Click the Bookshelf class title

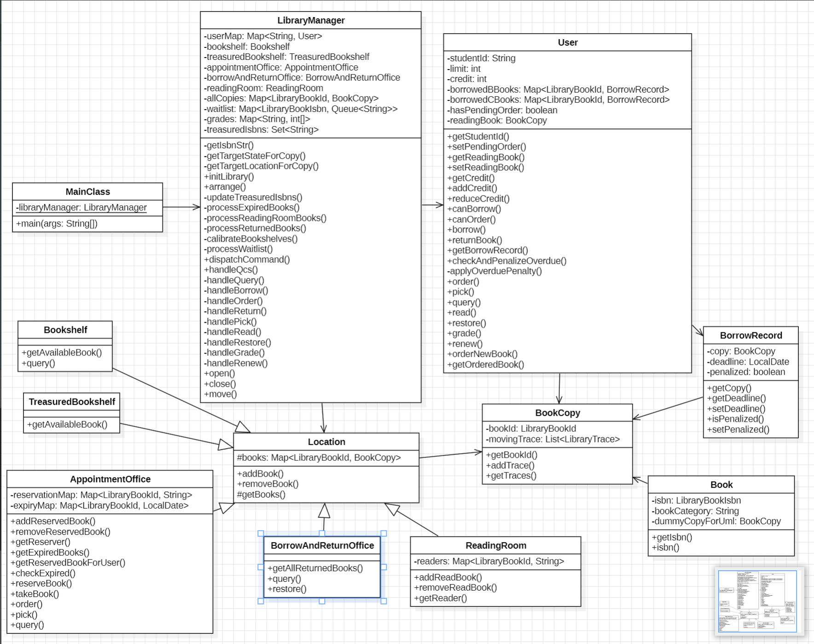[x=65, y=330]
